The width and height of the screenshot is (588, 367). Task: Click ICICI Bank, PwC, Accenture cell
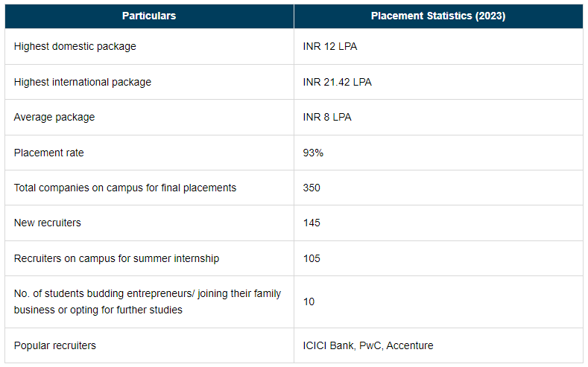[368, 345]
